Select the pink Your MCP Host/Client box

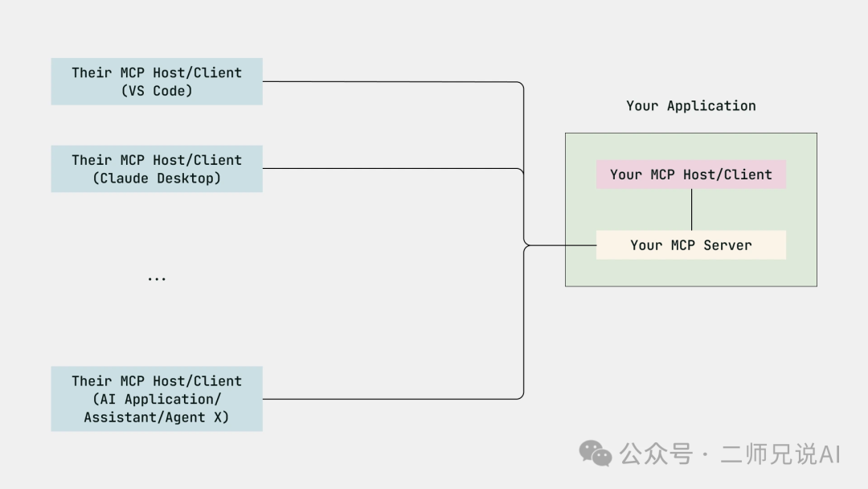[690, 175]
